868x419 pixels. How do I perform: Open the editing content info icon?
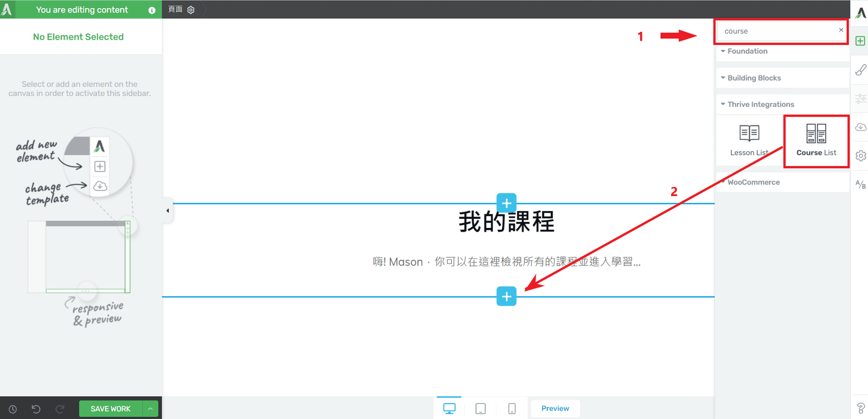click(x=152, y=10)
